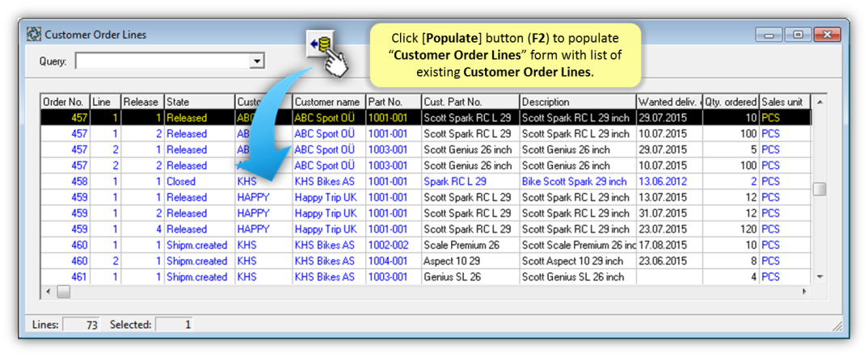Select part number 1004-001 cell
This screenshot has width=868, height=357.
coord(394,261)
